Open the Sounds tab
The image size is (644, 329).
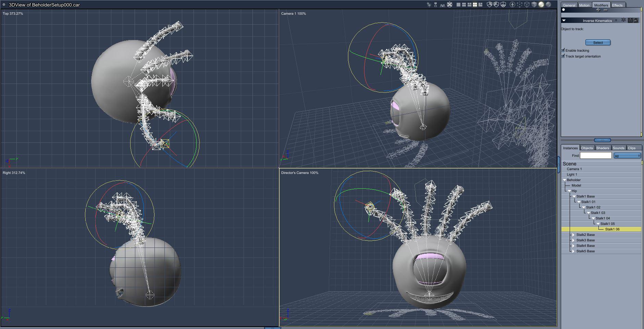pos(618,148)
